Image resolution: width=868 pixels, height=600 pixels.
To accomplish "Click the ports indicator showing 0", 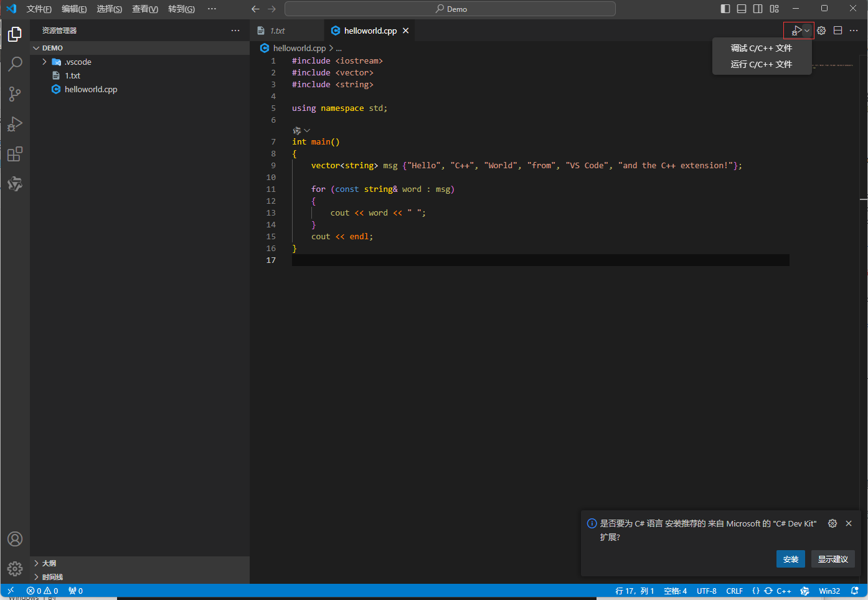I will pos(75,591).
